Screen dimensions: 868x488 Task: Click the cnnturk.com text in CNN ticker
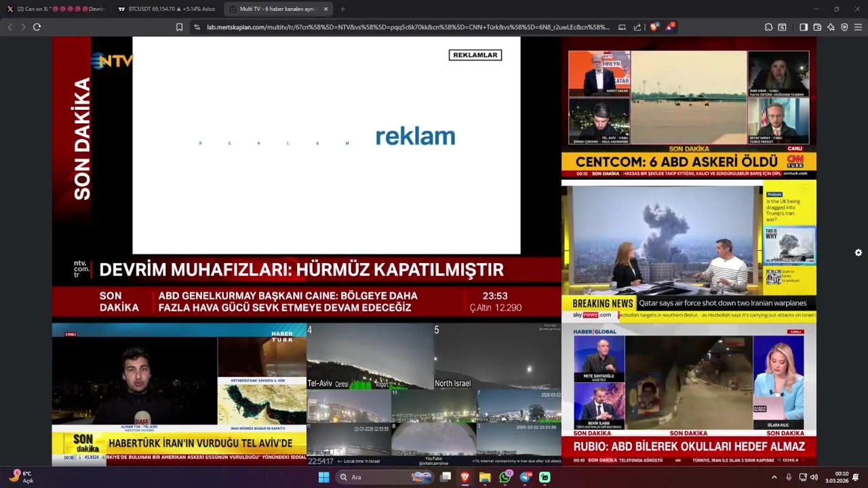click(x=795, y=174)
